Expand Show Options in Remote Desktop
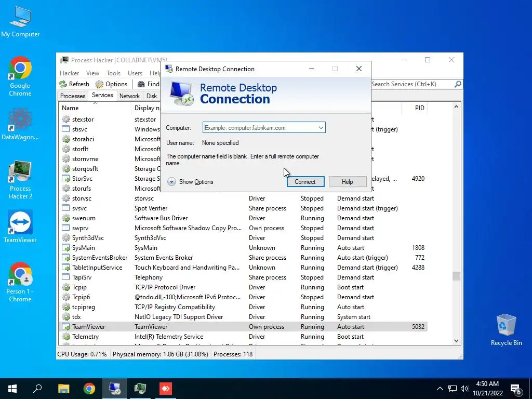The width and height of the screenshot is (532, 399). 190,182
